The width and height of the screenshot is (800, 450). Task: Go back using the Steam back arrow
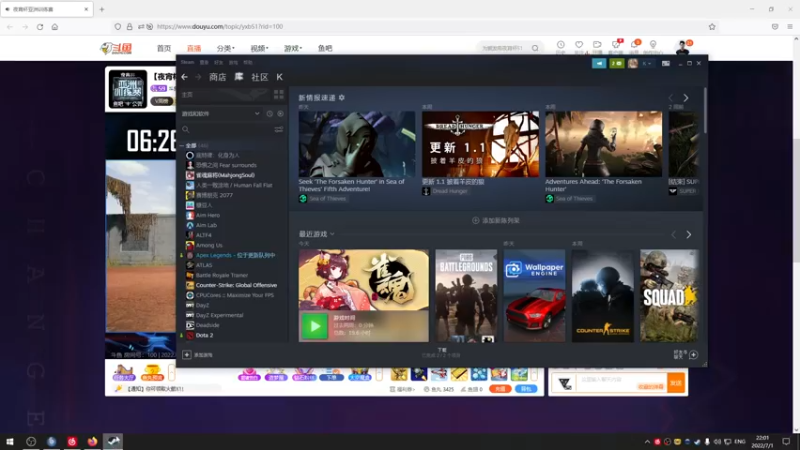tap(184, 77)
